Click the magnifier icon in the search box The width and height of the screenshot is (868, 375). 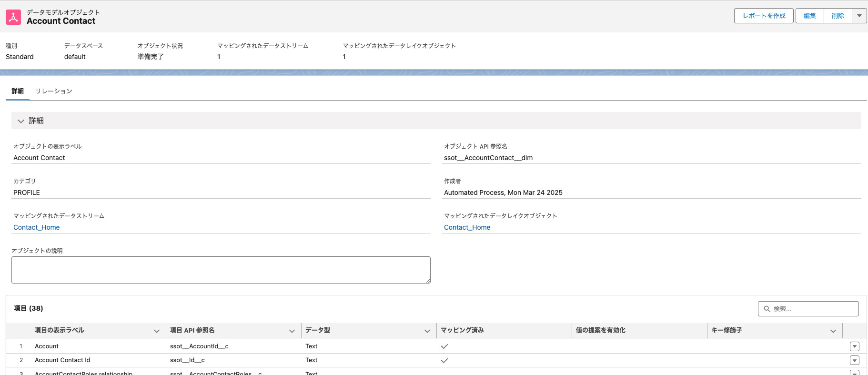click(767, 309)
